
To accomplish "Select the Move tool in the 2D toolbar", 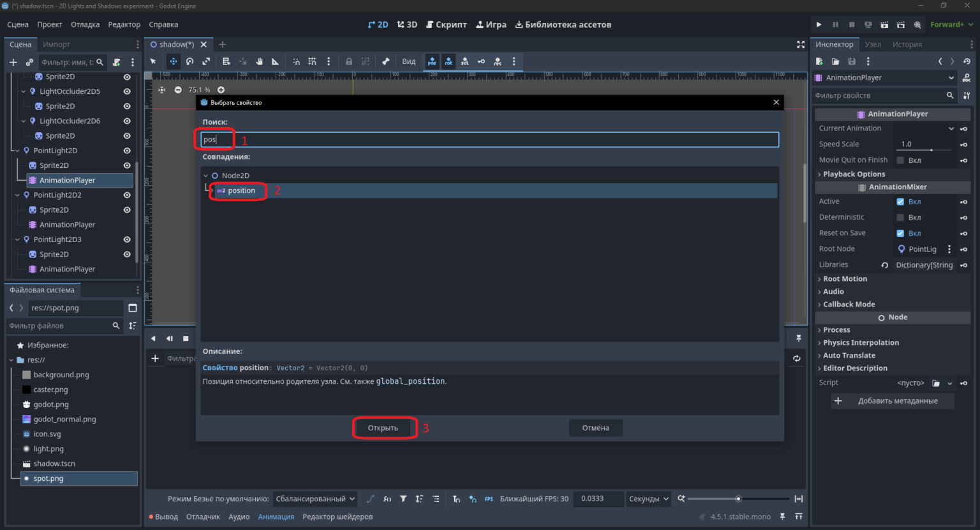I will [173, 61].
